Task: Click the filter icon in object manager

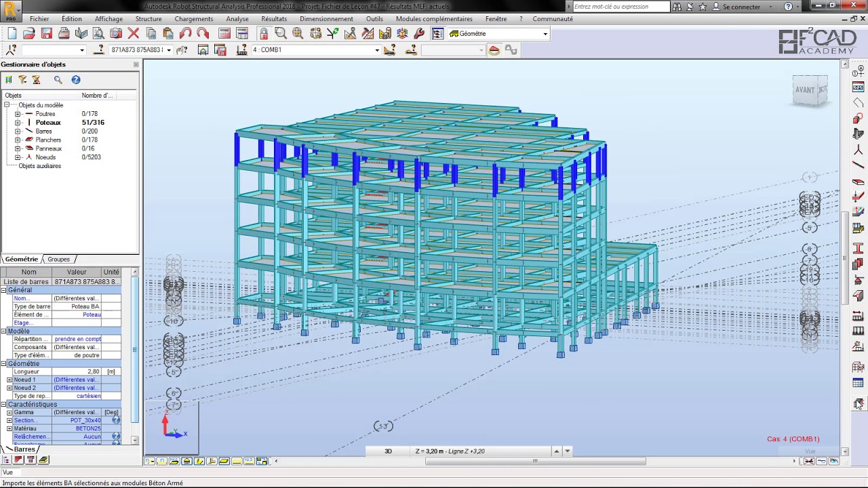Action: click(x=22, y=80)
